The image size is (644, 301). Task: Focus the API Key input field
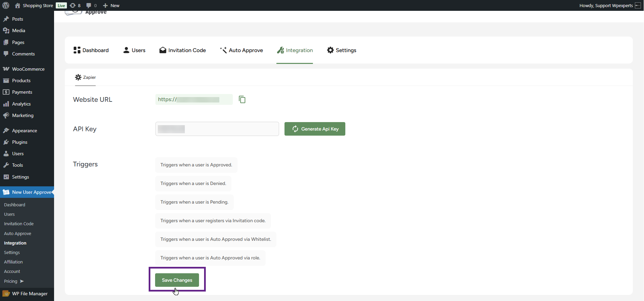click(217, 129)
